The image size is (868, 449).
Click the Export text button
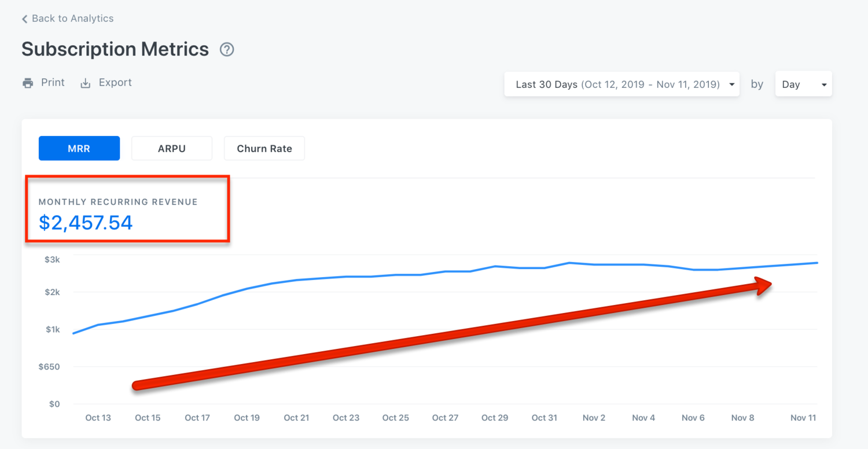tap(115, 83)
